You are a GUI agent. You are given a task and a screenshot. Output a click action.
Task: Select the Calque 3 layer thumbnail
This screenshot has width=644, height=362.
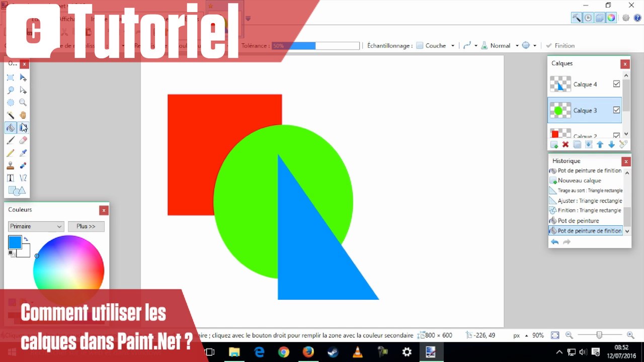pyautogui.click(x=560, y=110)
